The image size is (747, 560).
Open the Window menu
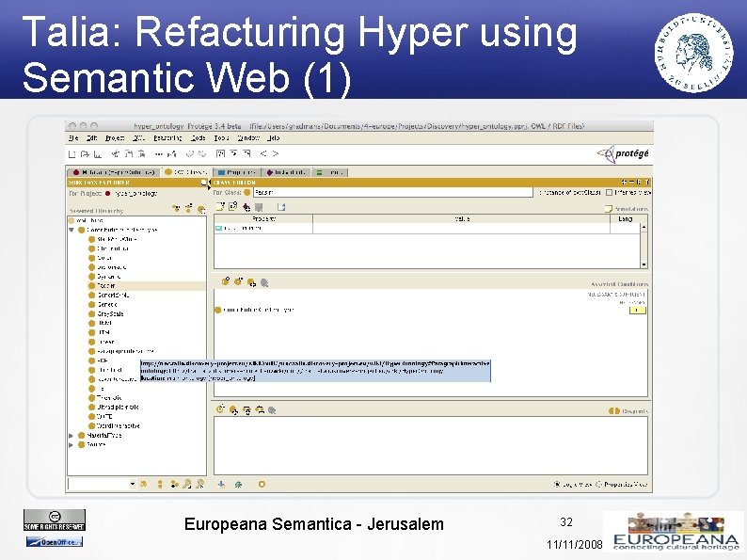coord(248,138)
